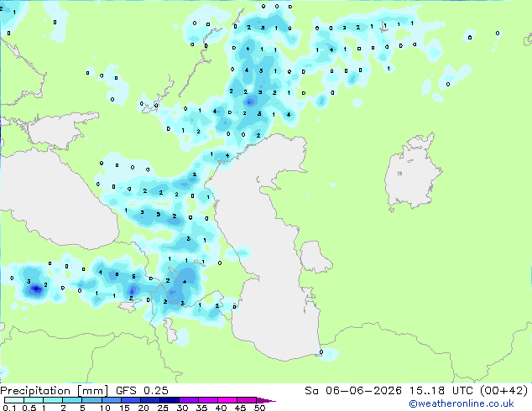The width and height of the screenshot is (532, 411).
Task: Click the 40–45 mm magenta legend block
Action: click(227, 400)
